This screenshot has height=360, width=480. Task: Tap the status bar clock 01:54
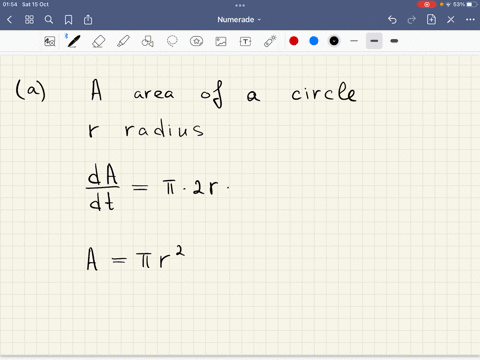pyautogui.click(x=10, y=4)
